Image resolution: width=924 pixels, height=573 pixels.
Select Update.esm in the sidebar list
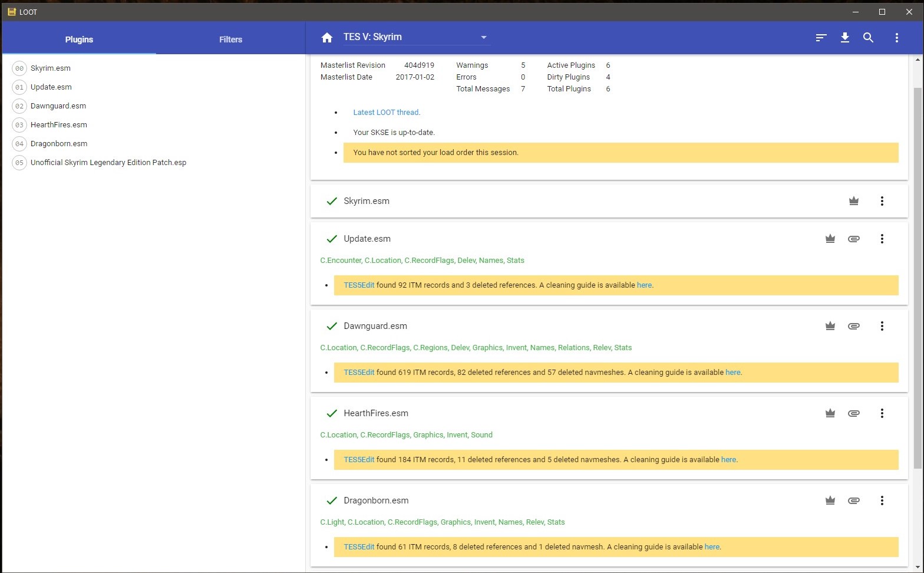[x=51, y=87]
